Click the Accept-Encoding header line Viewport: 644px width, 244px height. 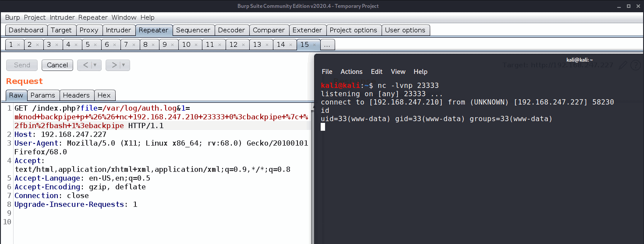[80, 187]
